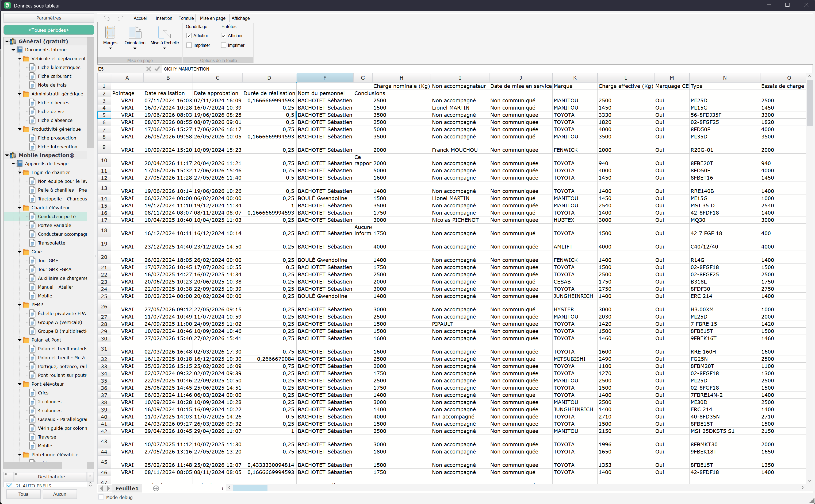
Task: Go to next sheet tab arrow
Action: [108, 488]
